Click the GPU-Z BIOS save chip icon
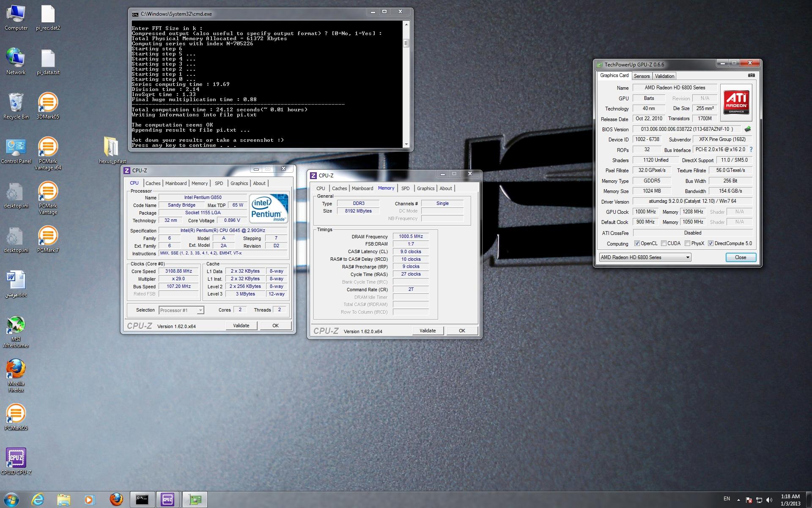This screenshot has width=812, height=508. point(747,129)
